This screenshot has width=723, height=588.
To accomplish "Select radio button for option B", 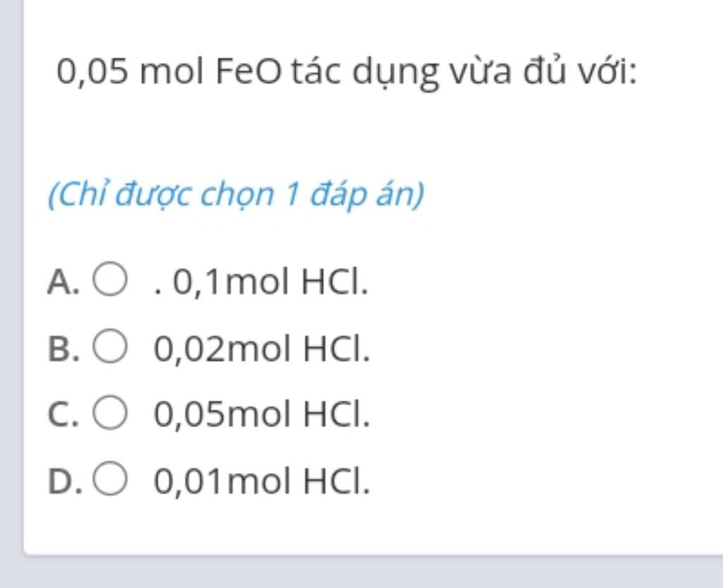I will (x=109, y=346).
